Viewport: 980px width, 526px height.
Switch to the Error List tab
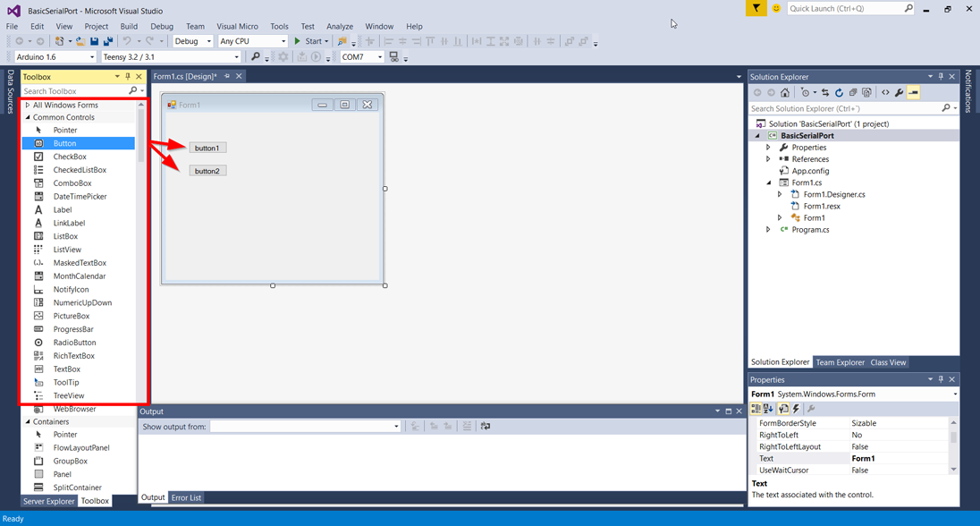tap(186, 498)
